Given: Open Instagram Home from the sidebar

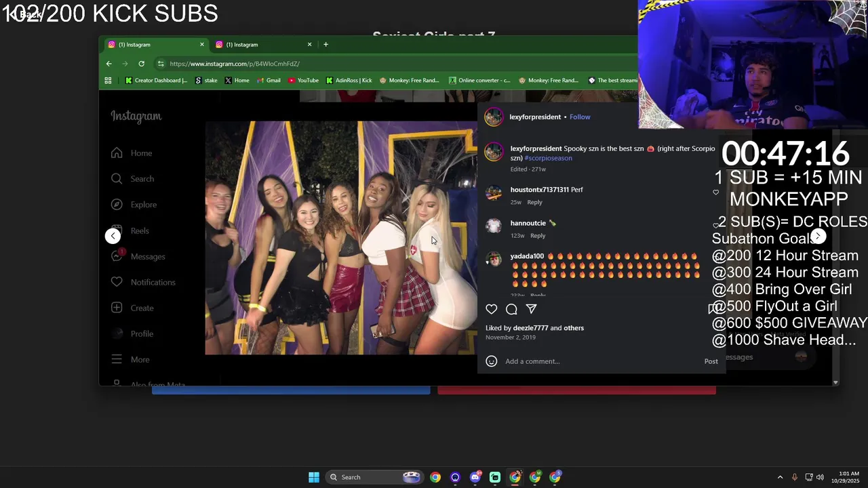Looking at the screenshot, I should pyautogui.click(x=132, y=153).
